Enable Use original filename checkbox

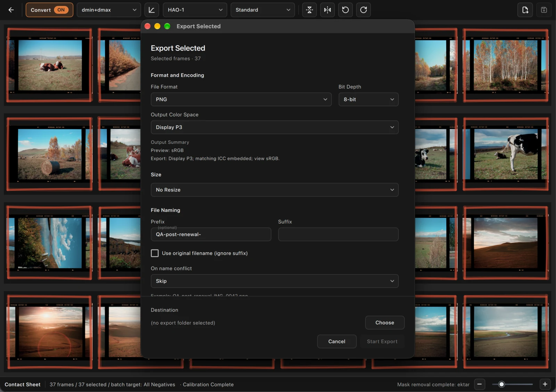155,253
